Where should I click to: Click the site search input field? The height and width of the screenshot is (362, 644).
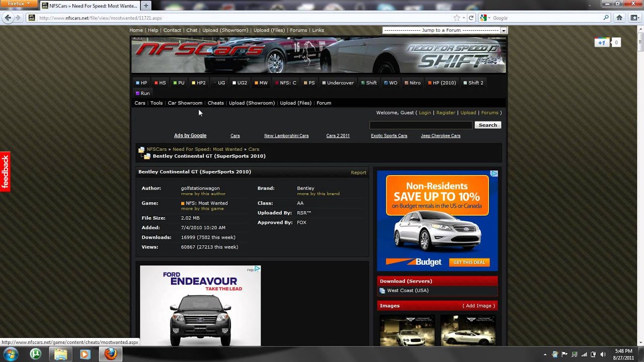(421, 125)
